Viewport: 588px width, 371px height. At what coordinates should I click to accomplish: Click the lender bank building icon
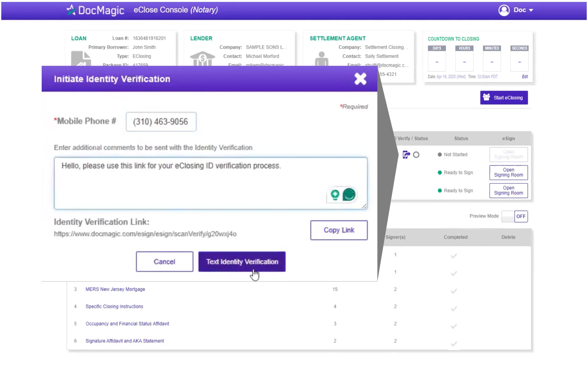point(202,58)
